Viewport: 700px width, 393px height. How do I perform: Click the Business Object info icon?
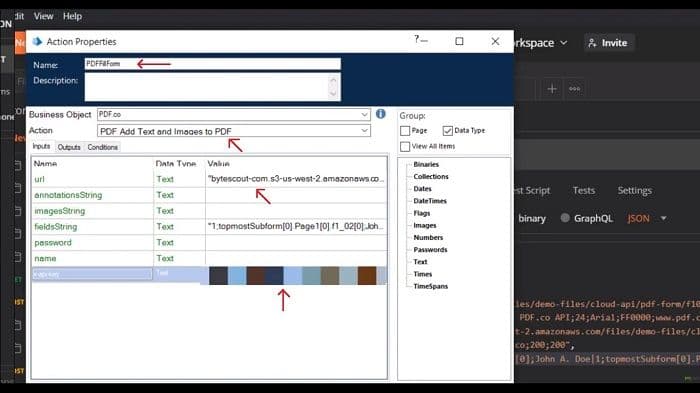point(380,114)
